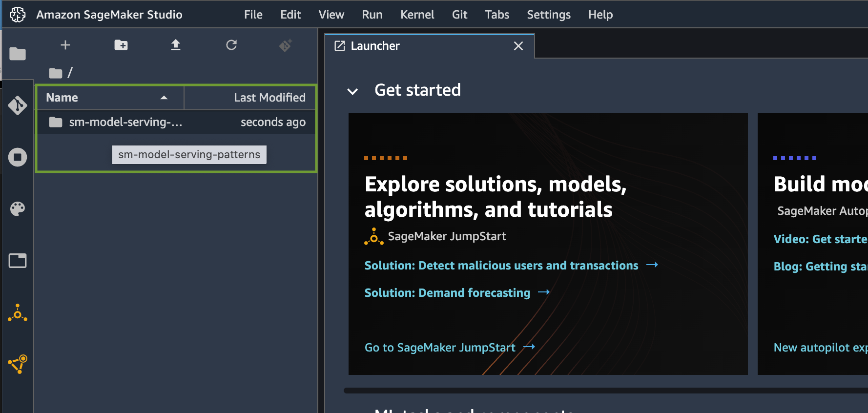
Task: Click New autopilot experiment link
Action: coord(820,348)
